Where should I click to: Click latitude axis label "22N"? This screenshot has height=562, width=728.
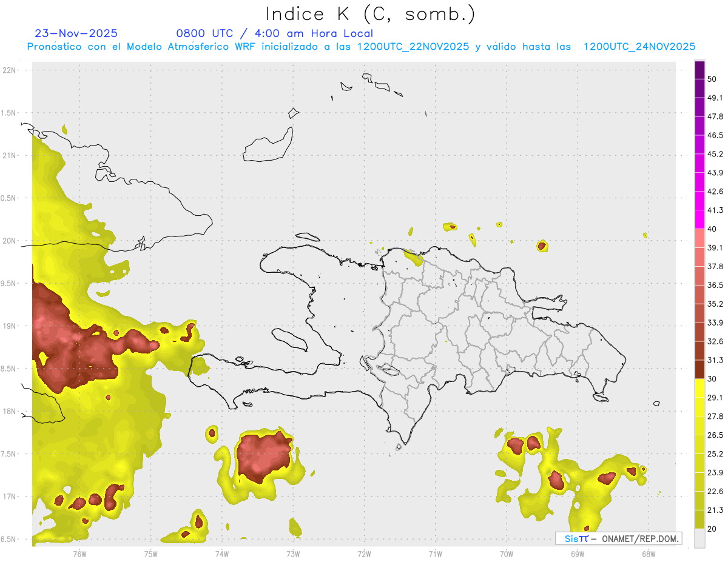point(10,70)
